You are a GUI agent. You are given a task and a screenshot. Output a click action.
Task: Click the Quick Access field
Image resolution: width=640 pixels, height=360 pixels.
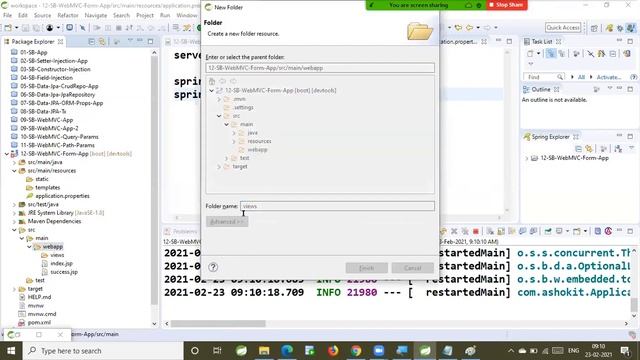[563, 27]
